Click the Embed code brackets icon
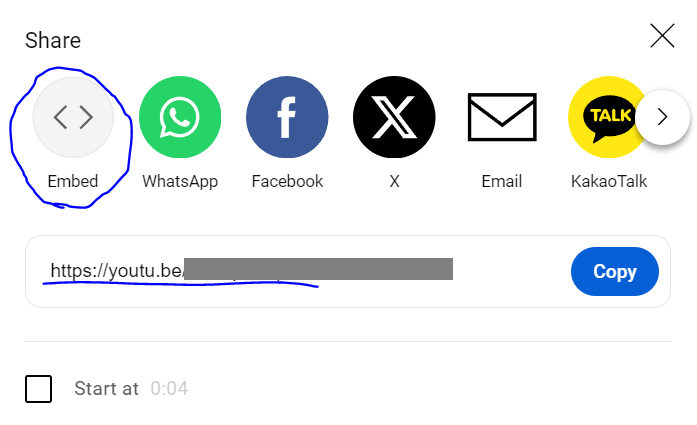The height and width of the screenshot is (425, 697). [x=73, y=117]
